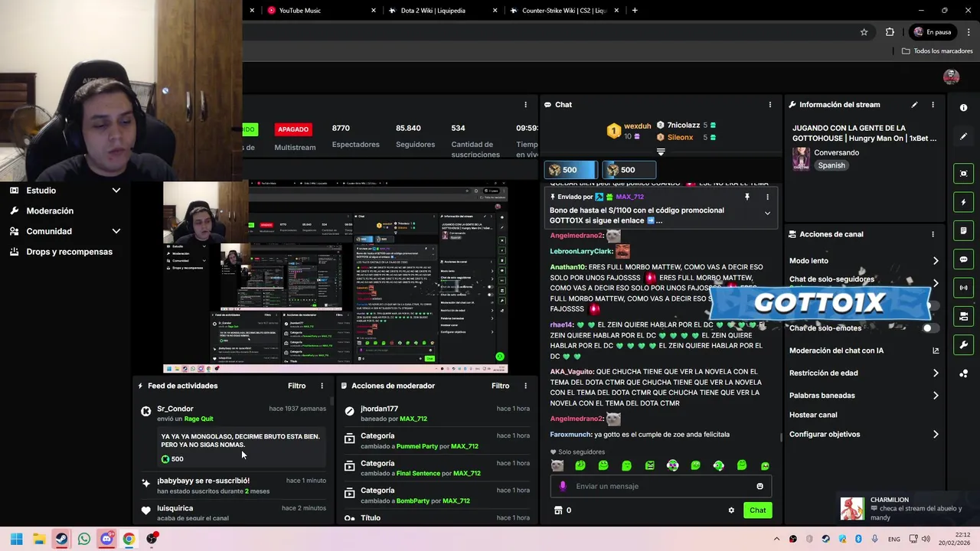Expand the Comunidad sidebar section

[x=116, y=231]
